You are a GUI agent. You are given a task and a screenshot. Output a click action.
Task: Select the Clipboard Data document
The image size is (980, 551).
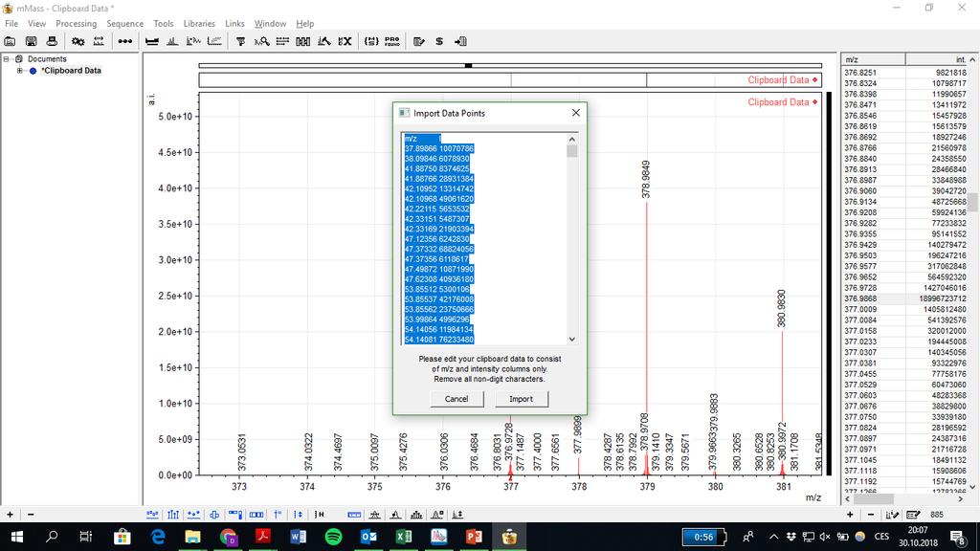point(71,71)
